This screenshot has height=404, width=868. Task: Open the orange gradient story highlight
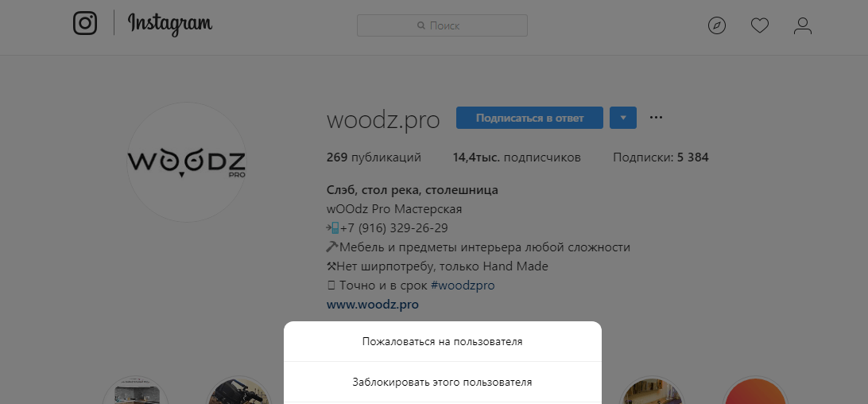point(754,391)
